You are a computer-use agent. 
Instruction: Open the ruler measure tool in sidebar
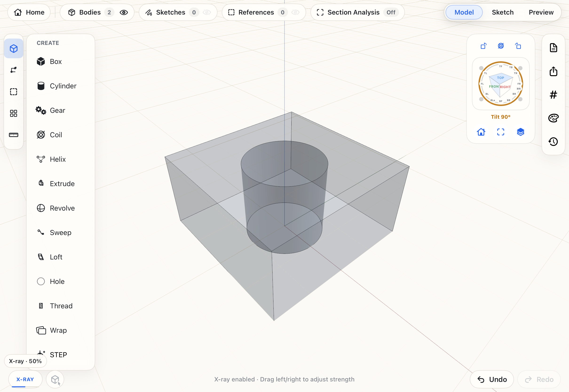pyautogui.click(x=13, y=135)
